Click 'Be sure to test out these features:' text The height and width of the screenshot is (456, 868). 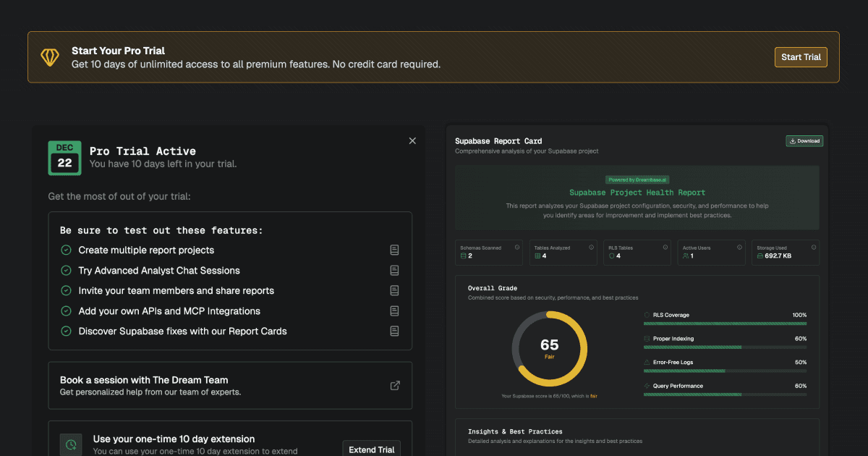pyautogui.click(x=161, y=230)
